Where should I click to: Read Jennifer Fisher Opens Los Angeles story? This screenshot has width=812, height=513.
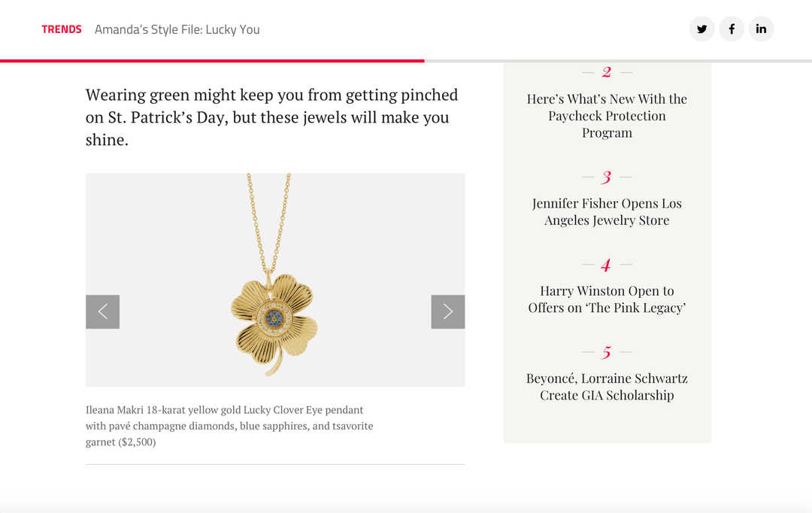pos(607,211)
